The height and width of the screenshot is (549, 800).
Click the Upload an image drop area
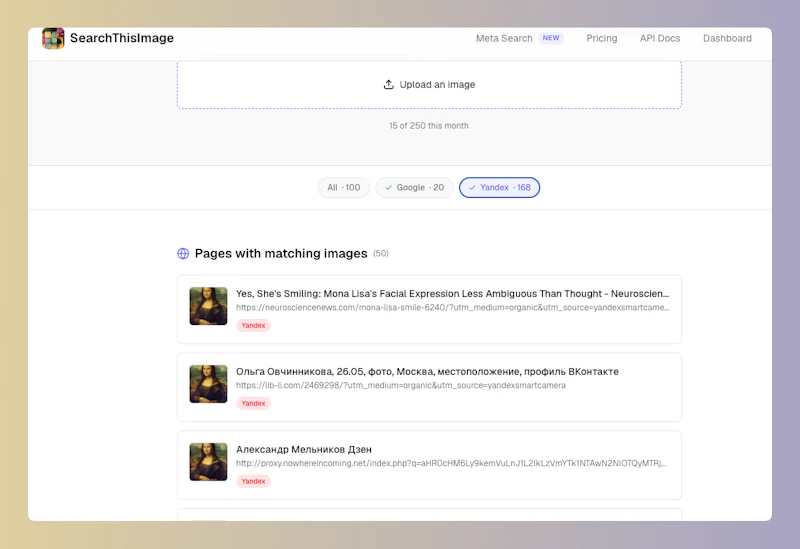(x=429, y=85)
